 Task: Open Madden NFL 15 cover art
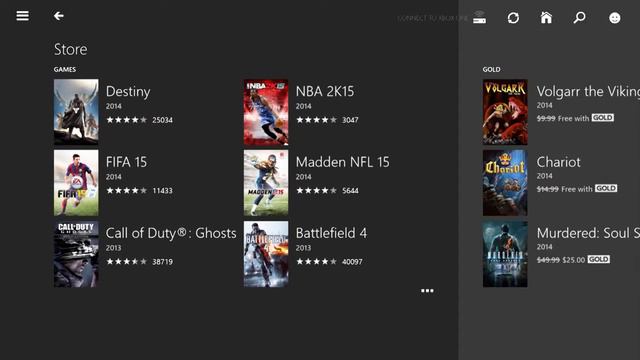pyautogui.click(x=266, y=183)
